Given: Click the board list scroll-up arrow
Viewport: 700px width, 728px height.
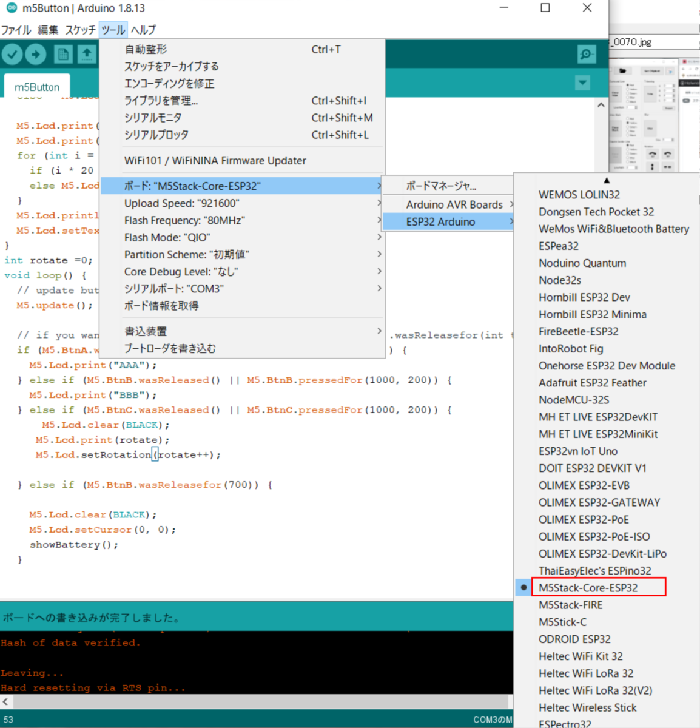Looking at the screenshot, I should [607, 180].
